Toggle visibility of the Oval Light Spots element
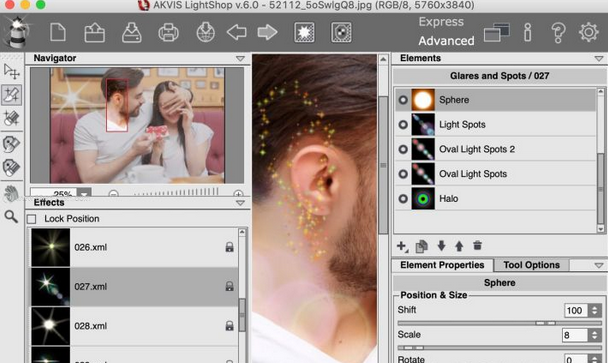 403,174
